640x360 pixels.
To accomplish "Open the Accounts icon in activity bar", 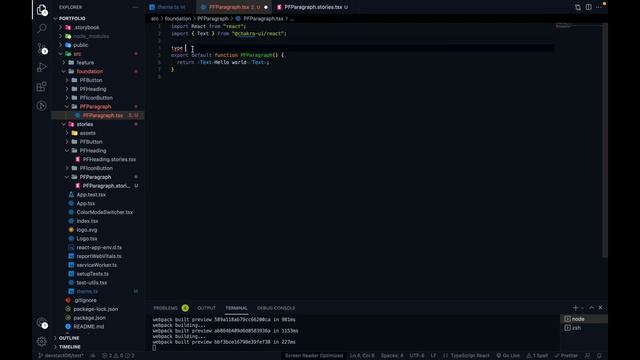I will (x=42, y=323).
